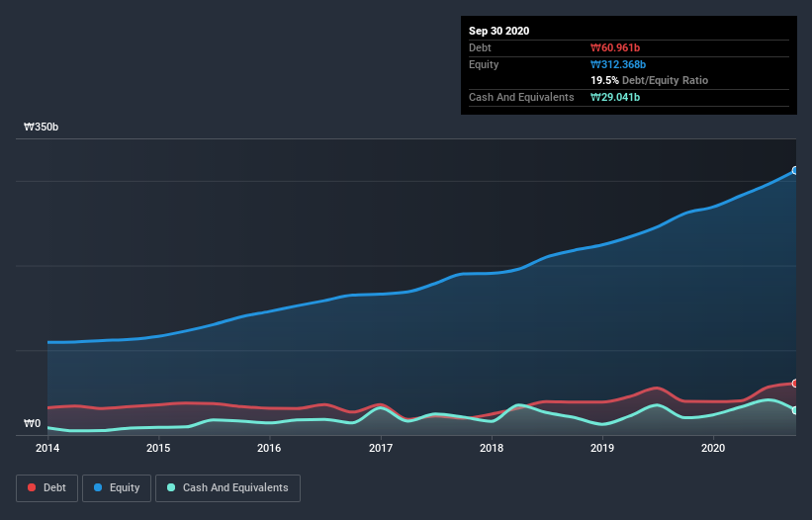
Task: Click the red dot in Debt legend
Action: pyautogui.click(x=33, y=487)
